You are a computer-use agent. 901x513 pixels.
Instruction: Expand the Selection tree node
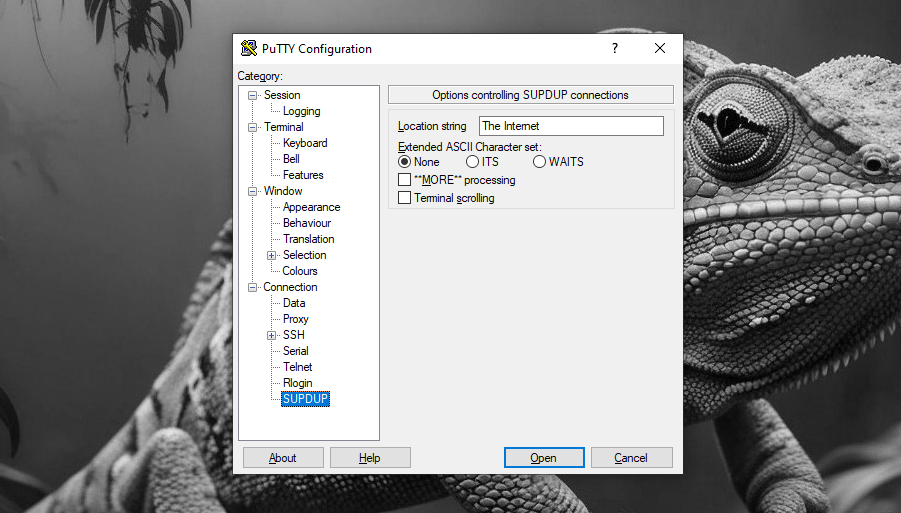click(x=271, y=255)
